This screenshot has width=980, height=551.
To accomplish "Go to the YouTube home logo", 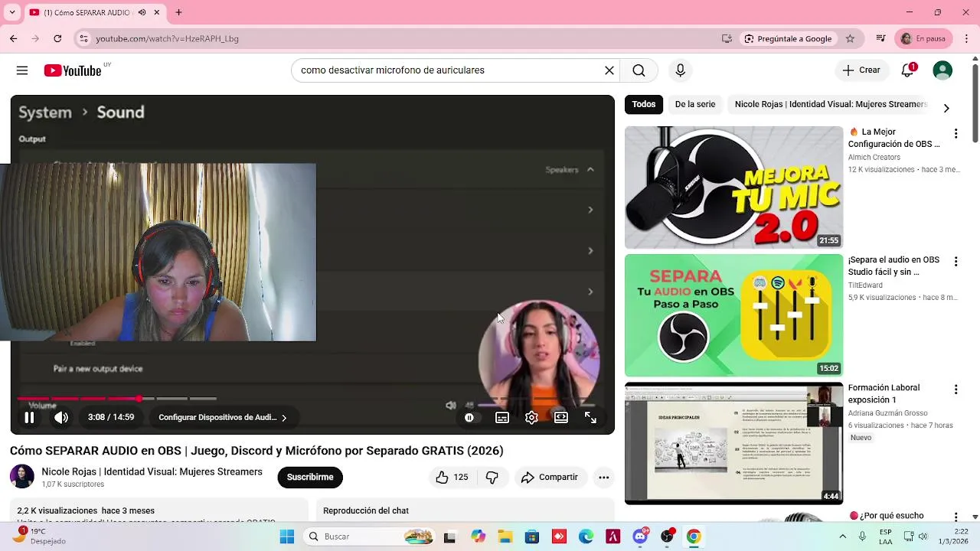I will click(x=73, y=70).
